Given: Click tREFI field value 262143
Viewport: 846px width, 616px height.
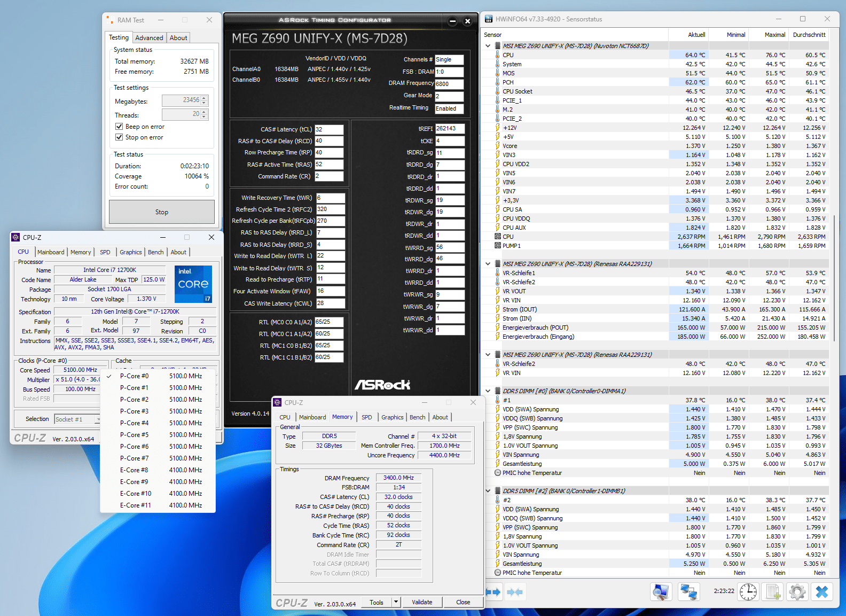Looking at the screenshot, I should pos(450,128).
